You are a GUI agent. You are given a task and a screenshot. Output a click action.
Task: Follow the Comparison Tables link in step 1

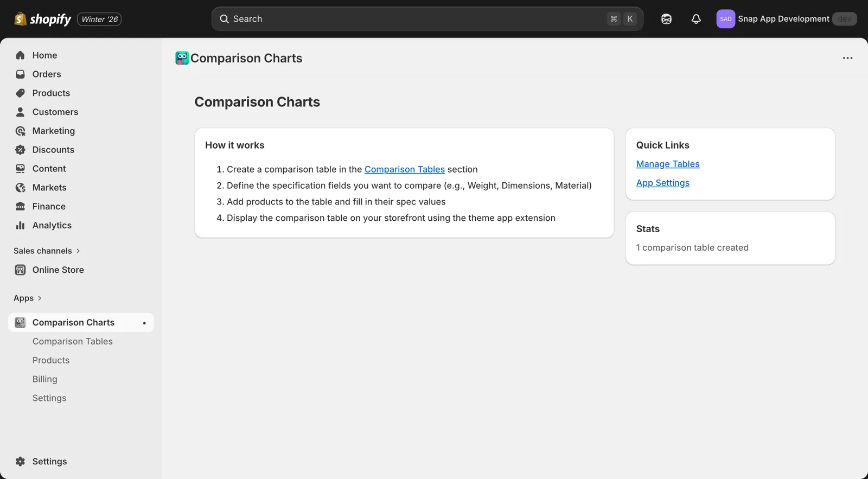[405, 169]
